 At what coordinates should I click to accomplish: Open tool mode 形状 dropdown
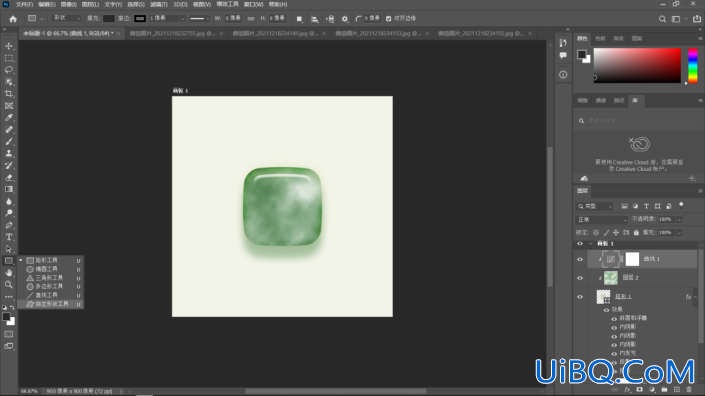66,18
